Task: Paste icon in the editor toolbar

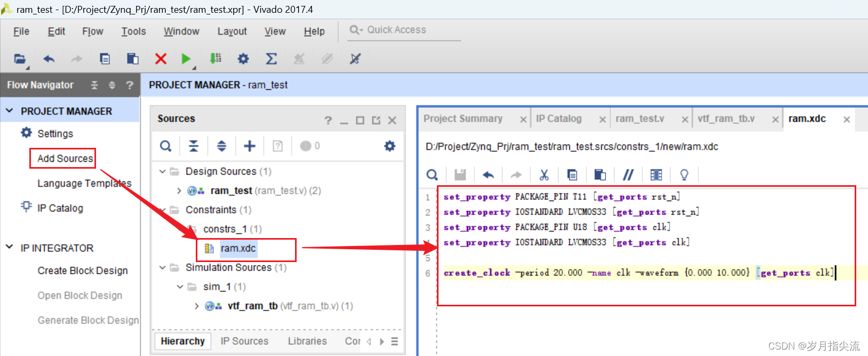Action: coord(600,175)
